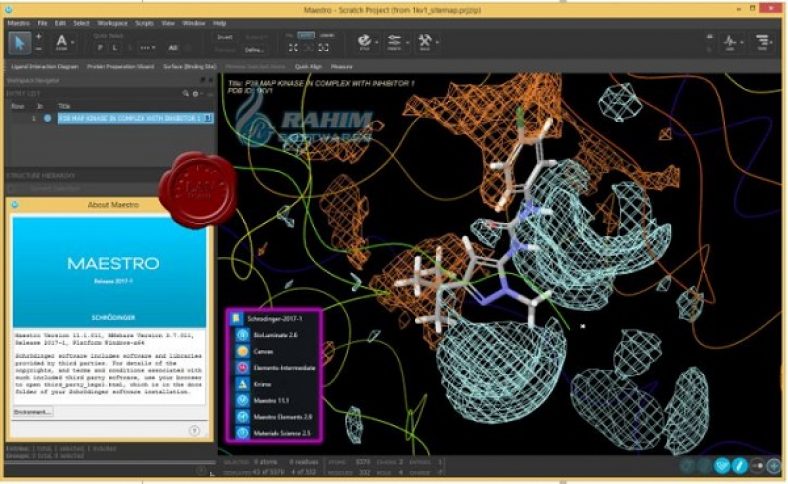Launch Protein Preparation Wizard favorite
788x484 pixels.
(x=121, y=66)
